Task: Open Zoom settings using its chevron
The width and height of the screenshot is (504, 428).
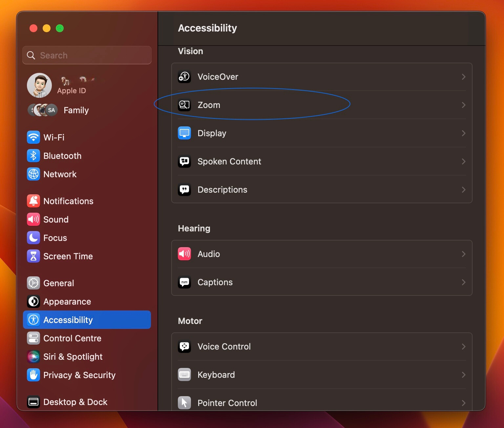Action: [x=464, y=105]
